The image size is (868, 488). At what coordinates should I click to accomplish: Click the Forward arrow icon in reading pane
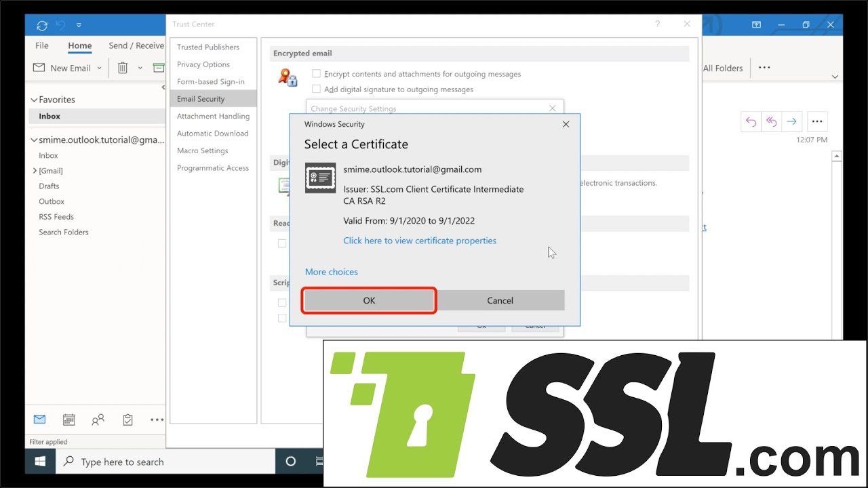791,121
